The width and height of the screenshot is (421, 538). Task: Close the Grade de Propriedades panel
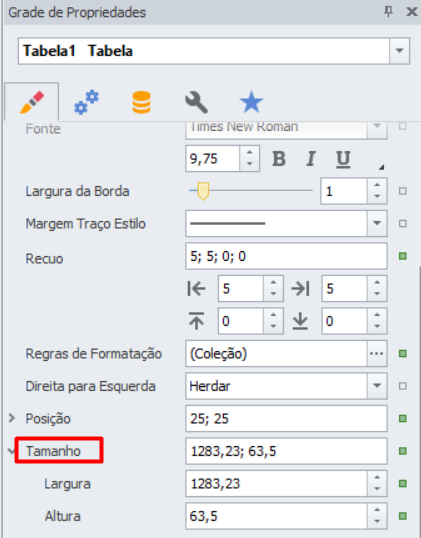[411, 12]
